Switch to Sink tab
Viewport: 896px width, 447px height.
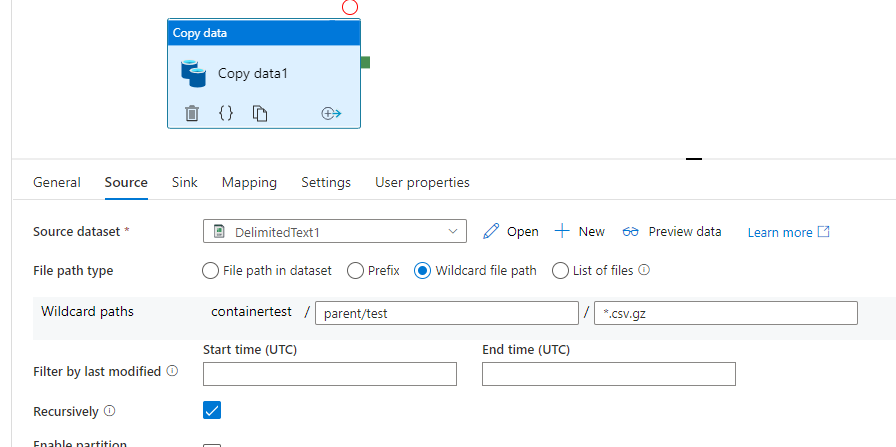185,182
